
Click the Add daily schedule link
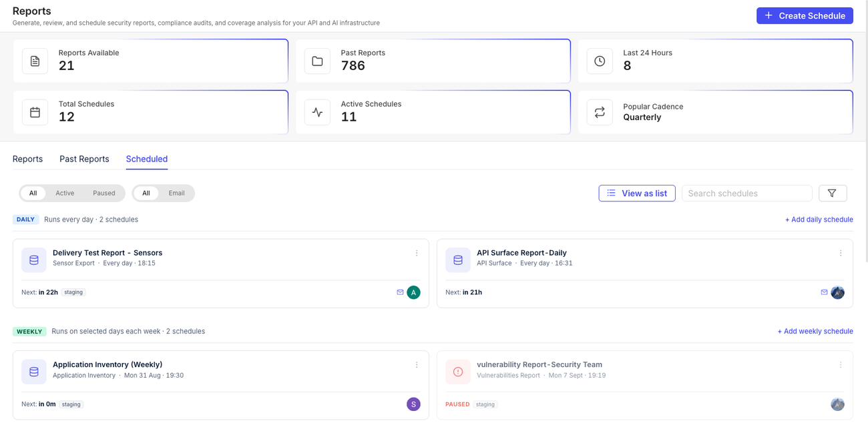tap(819, 220)
